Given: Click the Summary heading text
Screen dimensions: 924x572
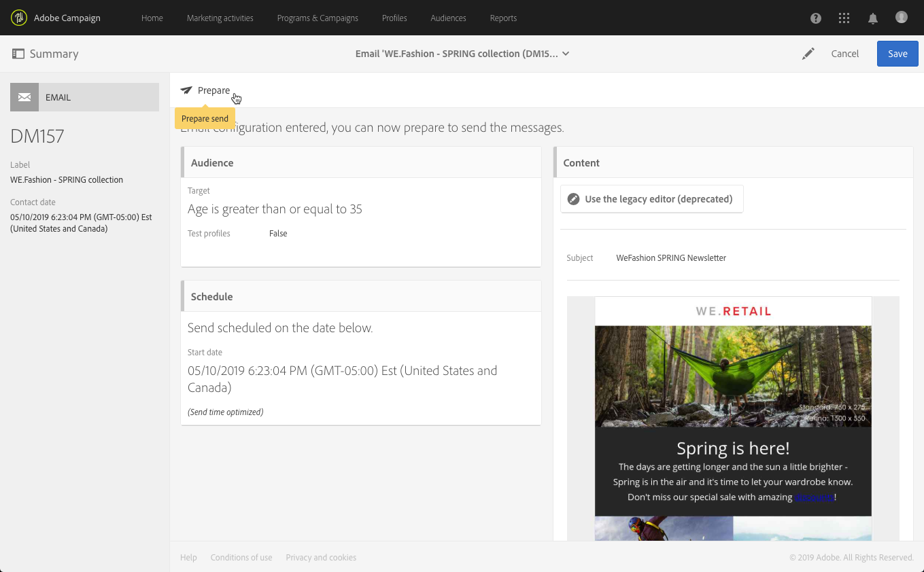Looking at the screenshot, I should coord(54,54).
